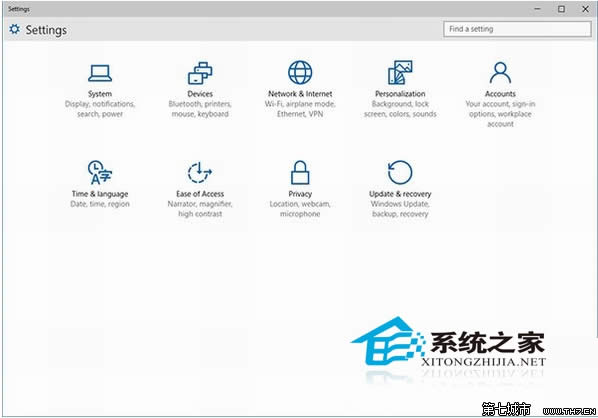Click the Settings gear icon in header
The width and height of the screenshot is (598, 418).
tap(14, 29)
